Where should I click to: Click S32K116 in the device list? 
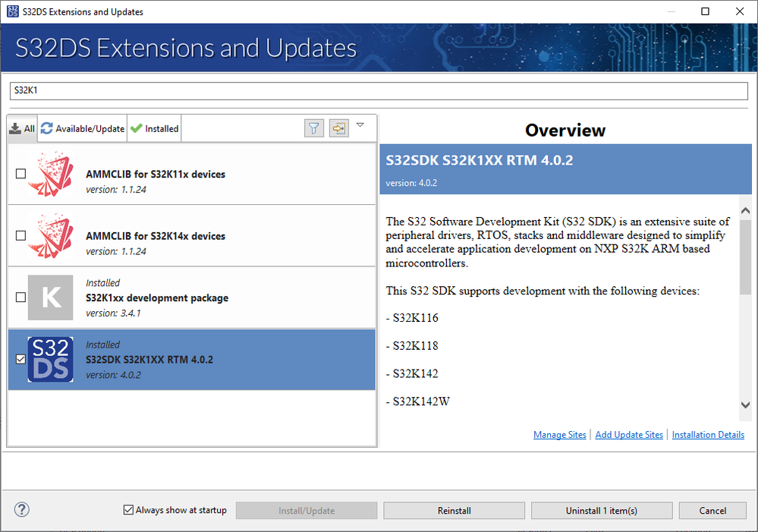[x=415, y=318]
